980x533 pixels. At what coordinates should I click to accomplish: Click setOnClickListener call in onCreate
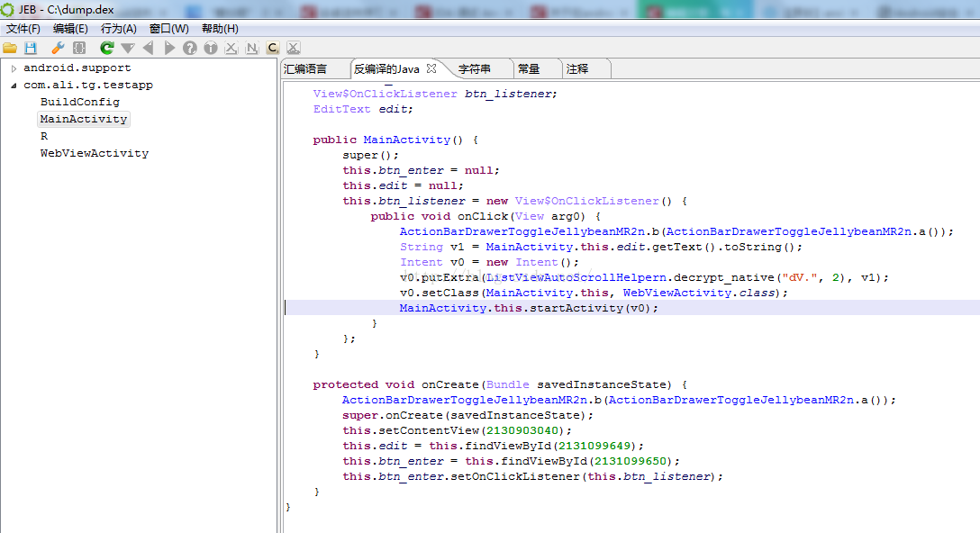pos(515,476)
